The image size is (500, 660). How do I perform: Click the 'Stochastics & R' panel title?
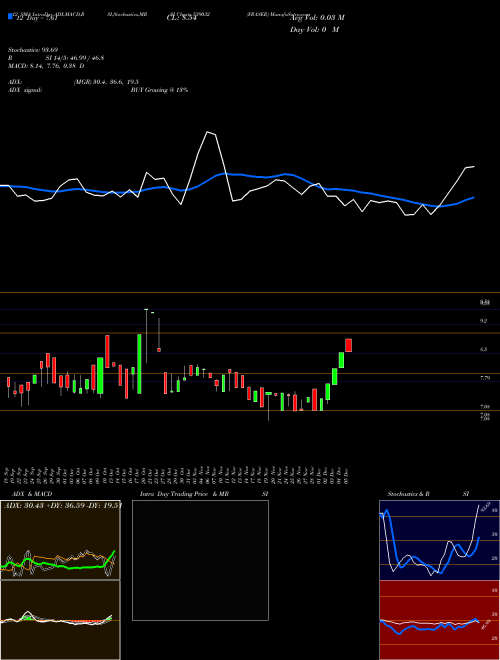coord(408,494)
